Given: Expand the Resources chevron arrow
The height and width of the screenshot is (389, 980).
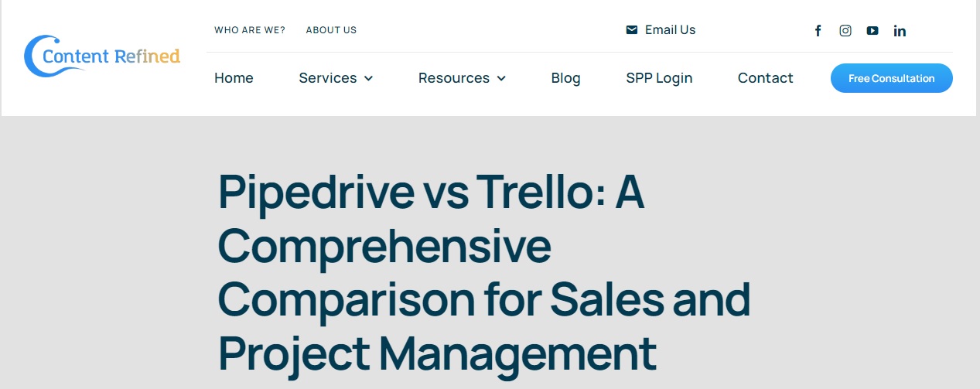Looking at the screenshot, I should click(x=501, y=78).
